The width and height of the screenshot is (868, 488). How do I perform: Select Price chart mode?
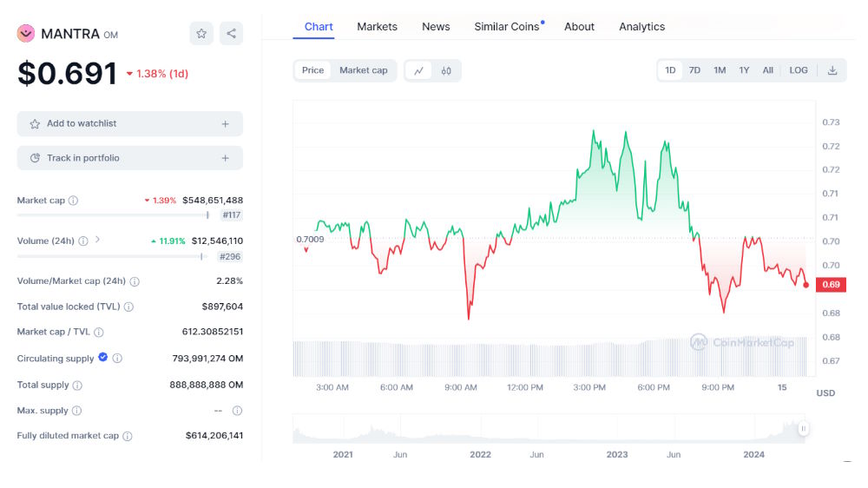click(x=312, y=70)
